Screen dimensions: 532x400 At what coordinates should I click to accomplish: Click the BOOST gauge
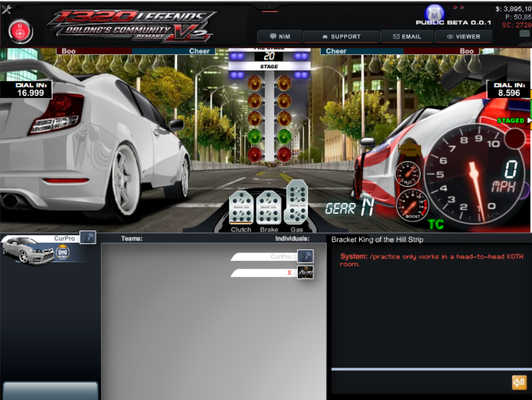(x=412, y=205)
